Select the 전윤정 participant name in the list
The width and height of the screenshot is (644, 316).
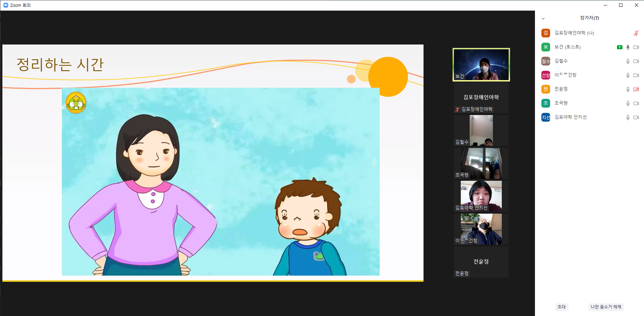(561, 89)
